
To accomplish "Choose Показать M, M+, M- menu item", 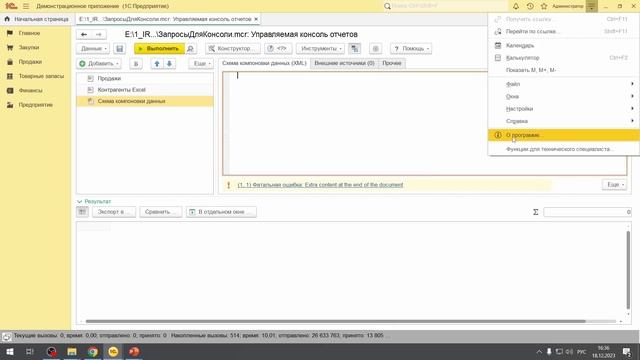I will (x=564, y=70).
